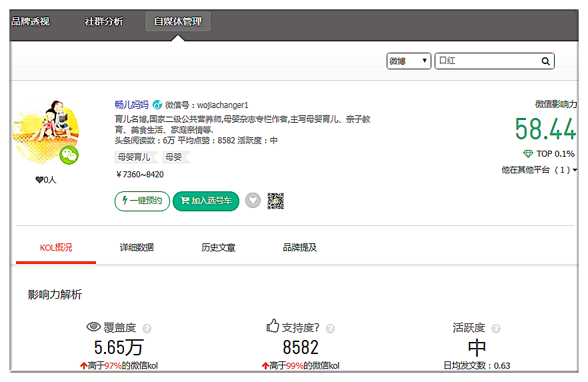Click the 畅儿妈妈 profile avatar
The image size is (588, 382).
tap(45, 132)
